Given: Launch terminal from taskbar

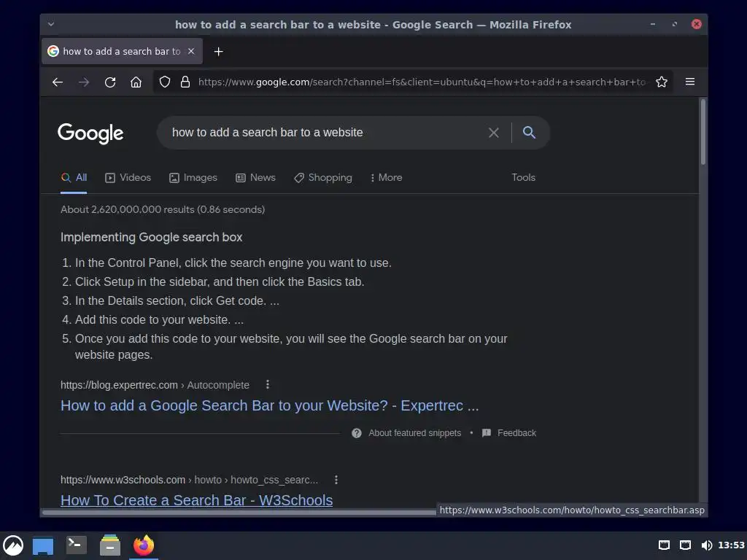Looking at the screenshot, I should click(76, 545).
